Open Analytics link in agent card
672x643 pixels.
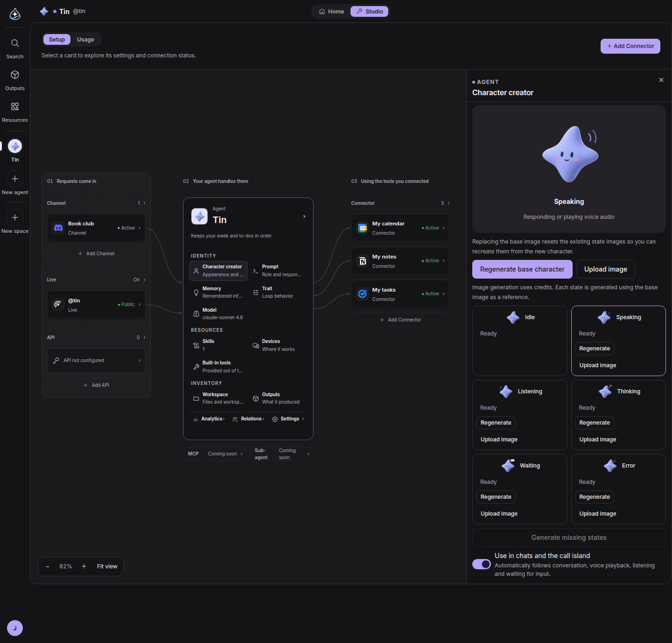click(209, 419)
